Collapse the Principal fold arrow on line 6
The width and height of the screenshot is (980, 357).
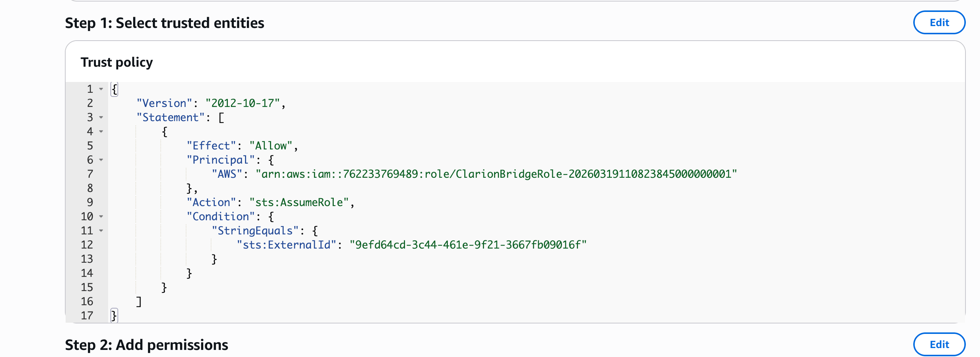pyautogui.click(x=101, y=159)
